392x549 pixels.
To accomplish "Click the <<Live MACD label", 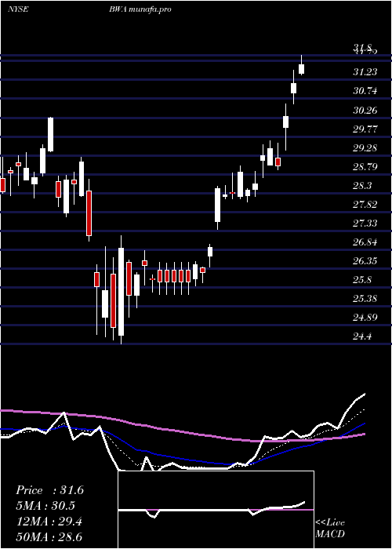I will 330,528.
